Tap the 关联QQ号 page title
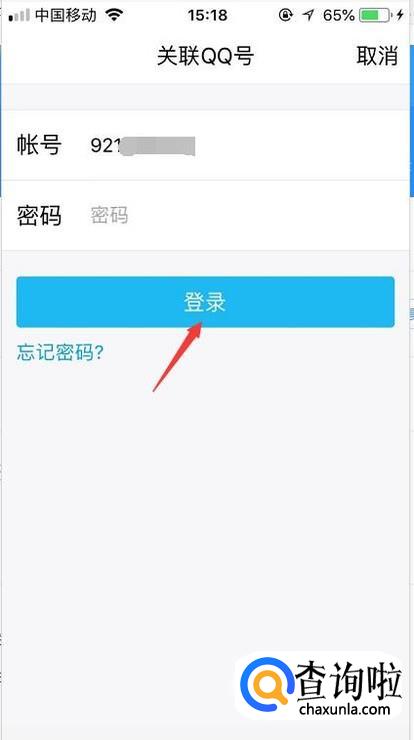This screenshot has width=414, height=740. click(205, 57)
